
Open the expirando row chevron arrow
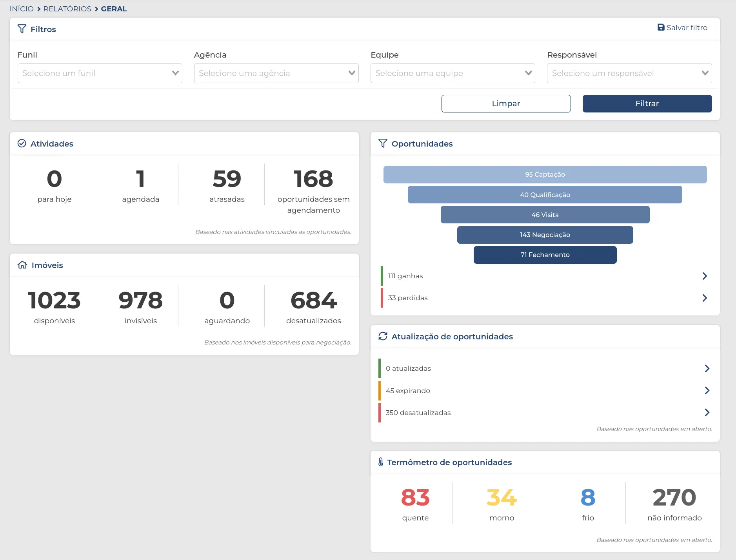[x=707, y=390]
